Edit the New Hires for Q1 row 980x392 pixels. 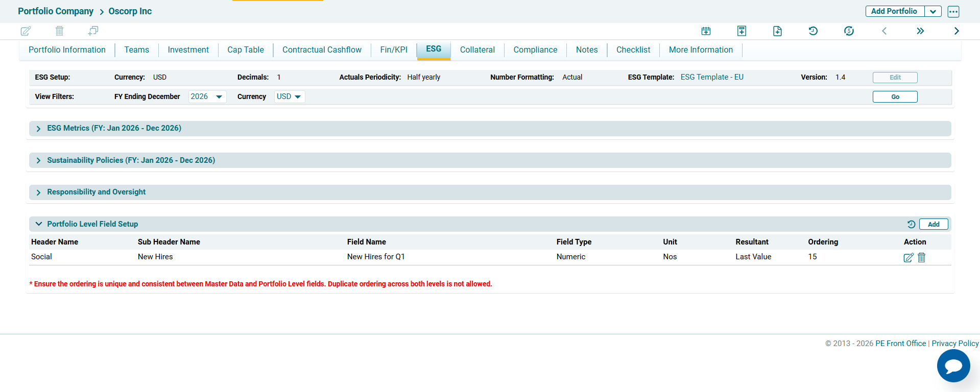coord(908,258)
